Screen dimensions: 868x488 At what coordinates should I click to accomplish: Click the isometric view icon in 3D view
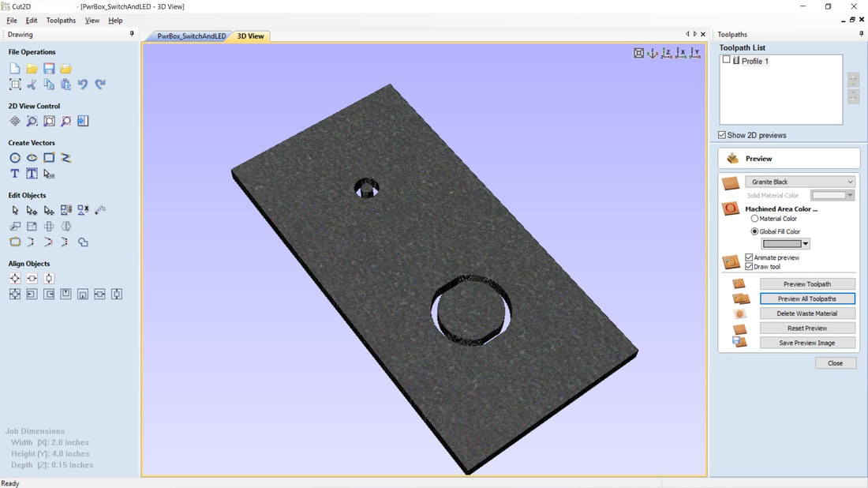(653, 53)
